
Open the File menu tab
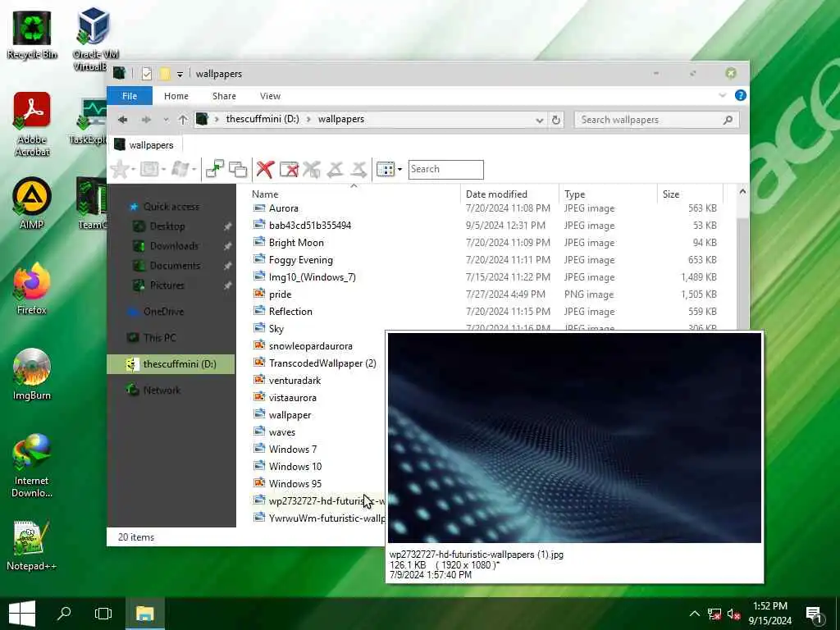click(x=130, y=96)
